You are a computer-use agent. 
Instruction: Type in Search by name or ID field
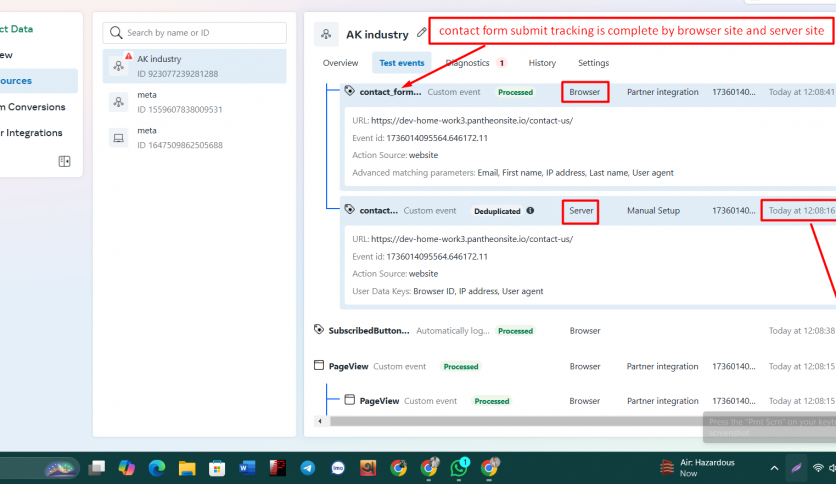[195, 33]
